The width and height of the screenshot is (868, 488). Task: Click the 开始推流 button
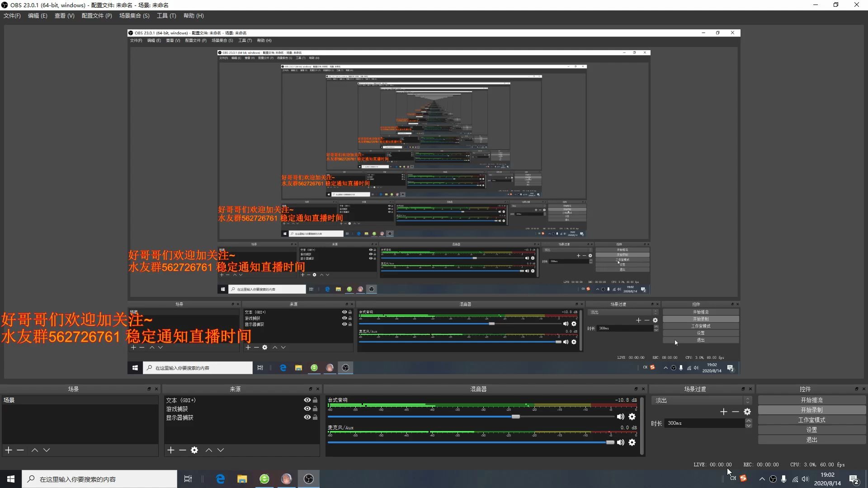coord(811,400)
